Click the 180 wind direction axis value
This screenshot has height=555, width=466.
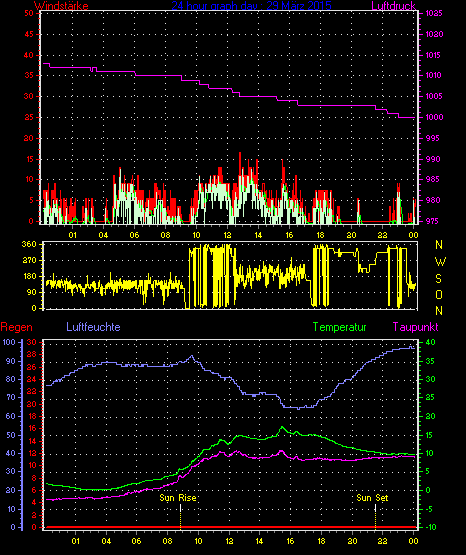[29, 276]
